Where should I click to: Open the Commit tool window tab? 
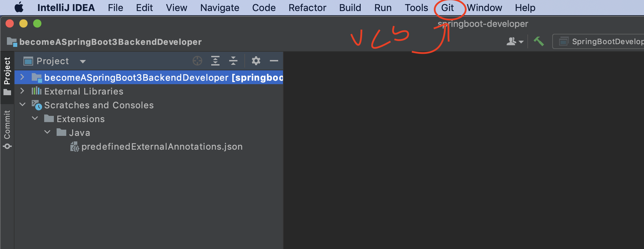click(x=7, y=129)
